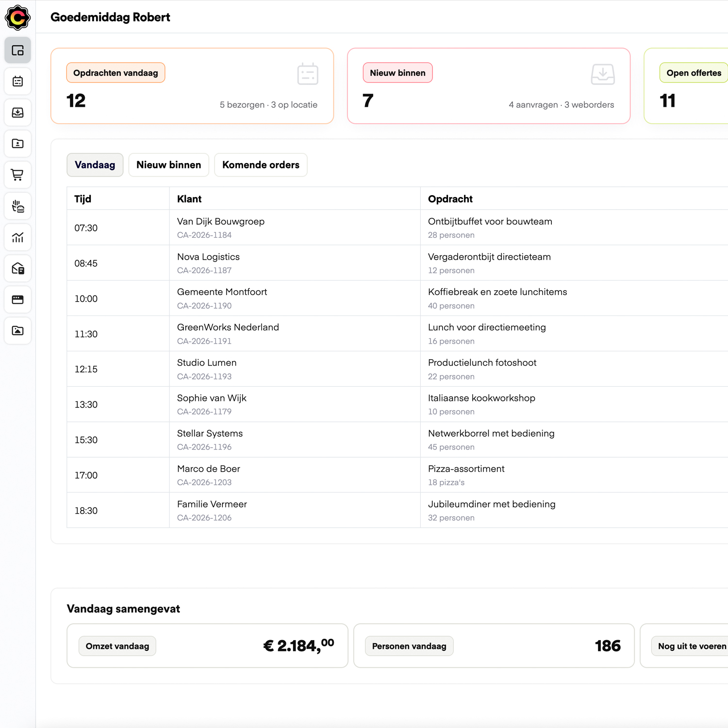Select the Studio Lumen client
Image resolution: width=728 pixels, height=728 pixels.
(x=207, y=363)
